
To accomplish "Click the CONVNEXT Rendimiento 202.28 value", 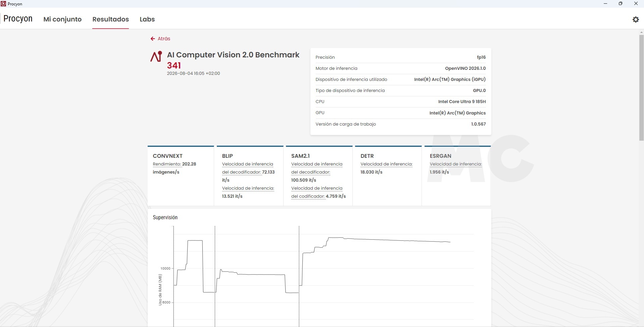I will (189, 164).
